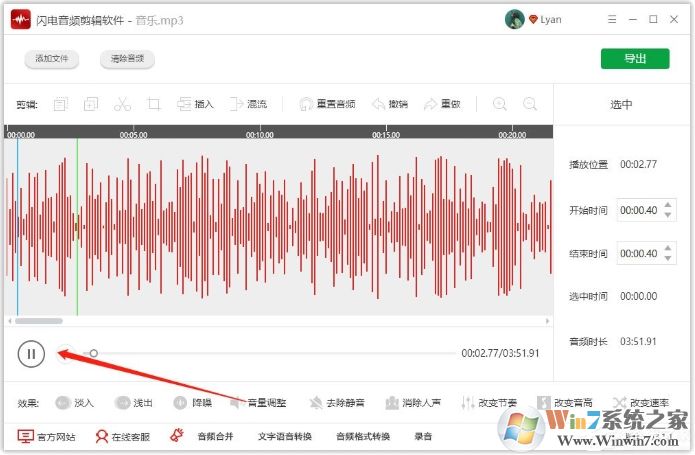
Task: Open 官方网站 official website link
Action: tap(46, 436)
